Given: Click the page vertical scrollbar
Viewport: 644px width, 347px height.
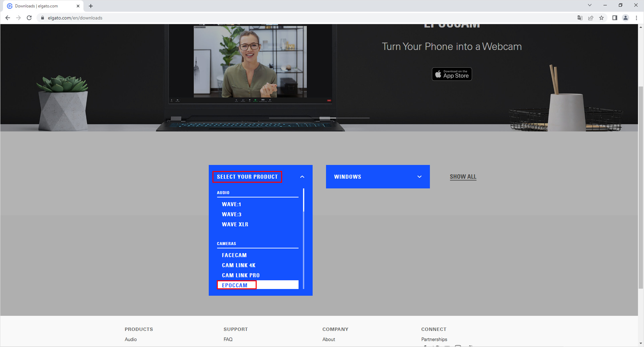Looking at the screenshot, I should coord(641,187).
